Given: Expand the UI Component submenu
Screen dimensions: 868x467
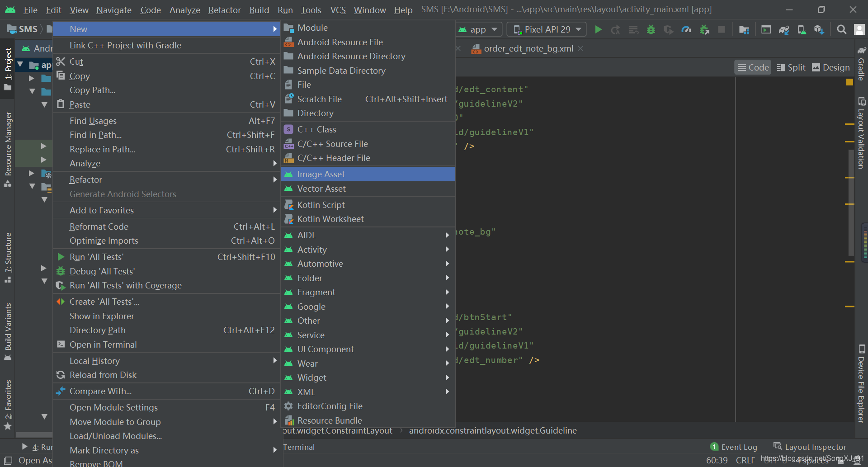Looking at the screenshot, I should (x=368, y=349).
